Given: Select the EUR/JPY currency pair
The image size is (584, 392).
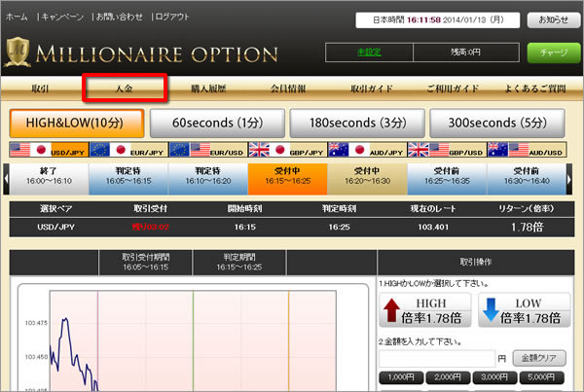Looking at the screenshot, I should tap(128, 150).
